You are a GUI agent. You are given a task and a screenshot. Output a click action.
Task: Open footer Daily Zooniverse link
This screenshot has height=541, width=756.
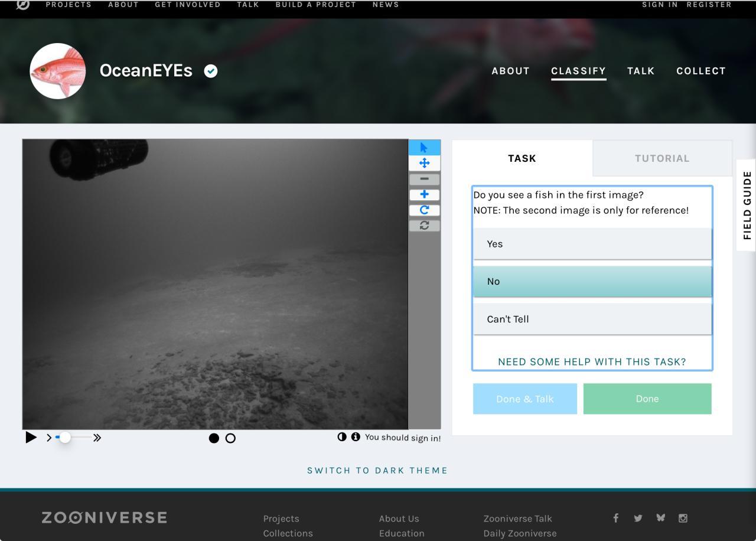(520, 533)
